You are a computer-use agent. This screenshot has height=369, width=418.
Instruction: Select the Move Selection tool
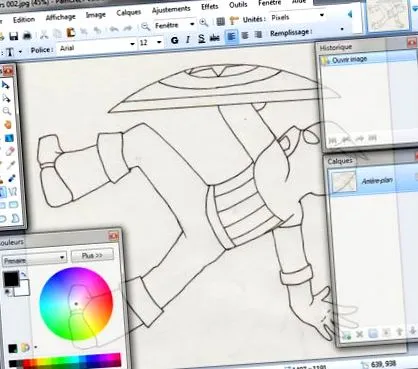pos(6,98)
